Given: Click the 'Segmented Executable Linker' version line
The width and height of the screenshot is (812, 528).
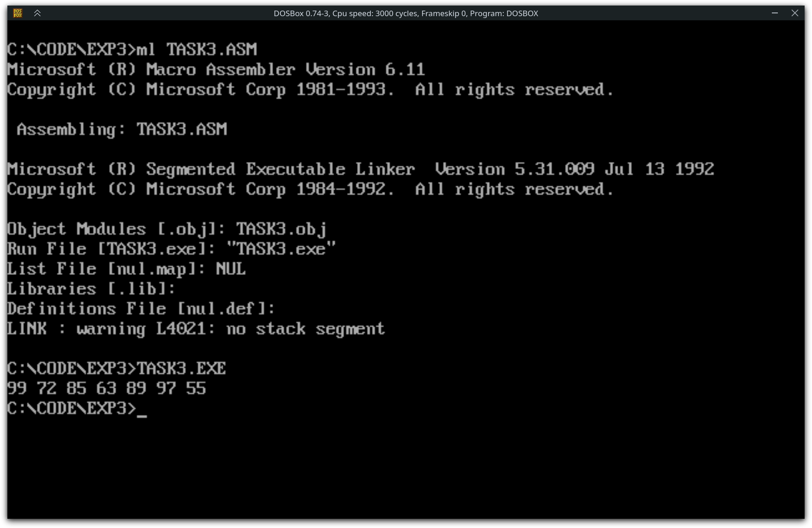Looking at the screenshot, I should tap(360, 169).
